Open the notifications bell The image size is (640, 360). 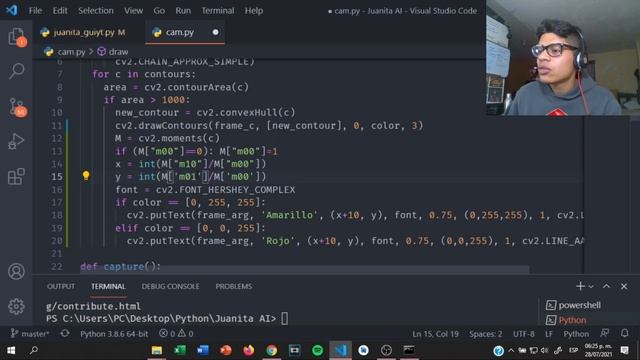[624, 333]
